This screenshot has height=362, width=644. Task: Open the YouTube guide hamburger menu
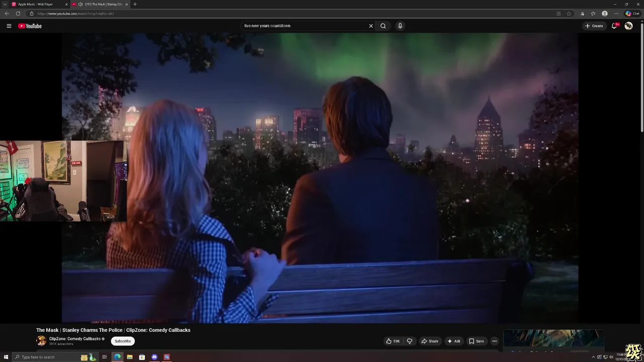9,26
